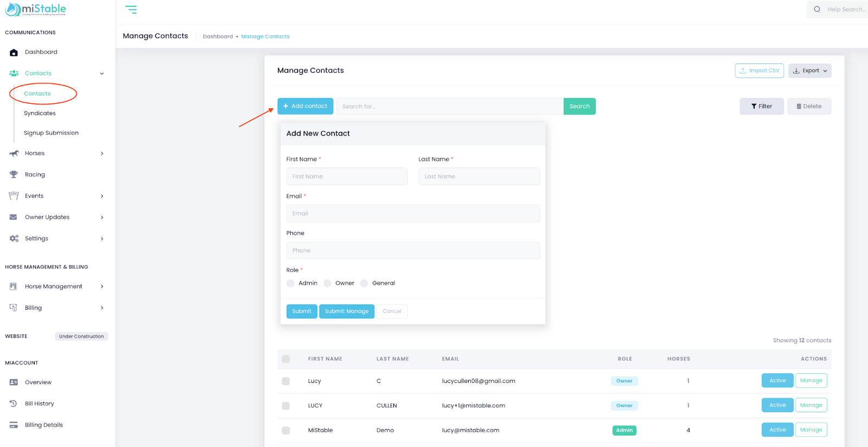Click the Owner Updates envelope icon
868x447 pixels.
coord(14,217)
